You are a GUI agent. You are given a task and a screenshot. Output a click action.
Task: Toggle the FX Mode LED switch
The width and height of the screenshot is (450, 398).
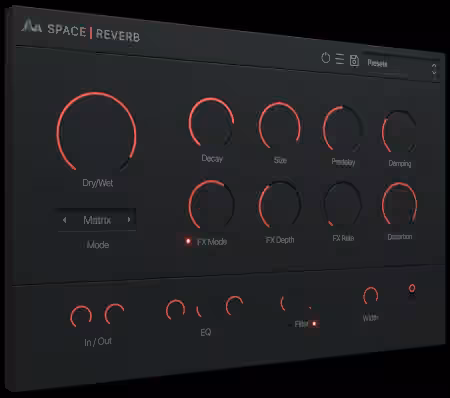pos(188,241)
